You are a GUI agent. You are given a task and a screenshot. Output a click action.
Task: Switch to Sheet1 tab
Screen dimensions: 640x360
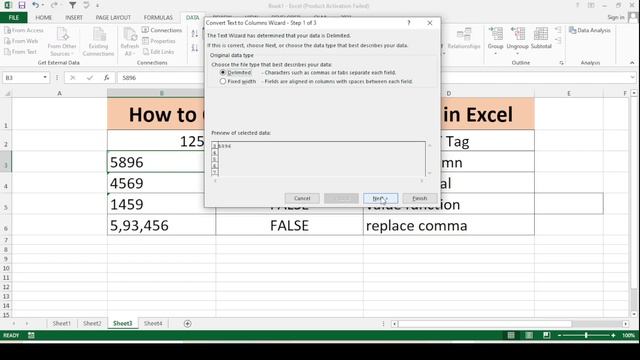click(61, 323)
